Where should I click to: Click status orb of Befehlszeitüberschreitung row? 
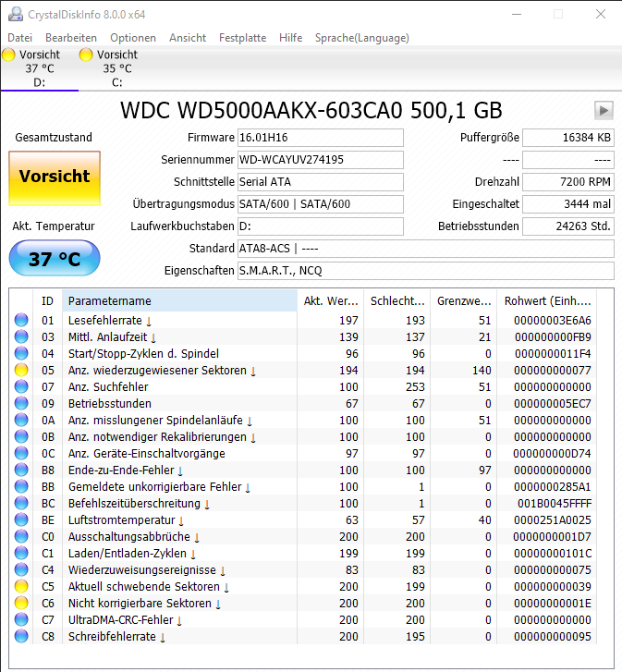point(21,503)
